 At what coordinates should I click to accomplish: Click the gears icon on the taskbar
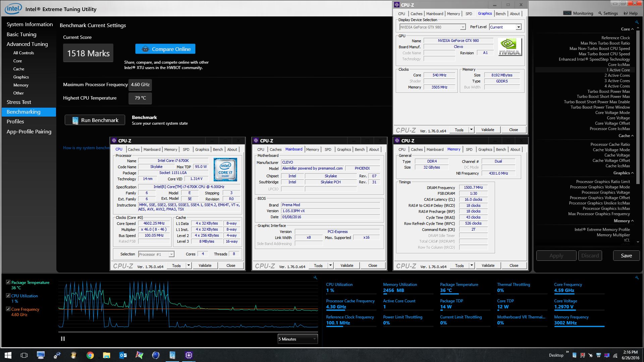pyautogui.click(x=57, y=355)
